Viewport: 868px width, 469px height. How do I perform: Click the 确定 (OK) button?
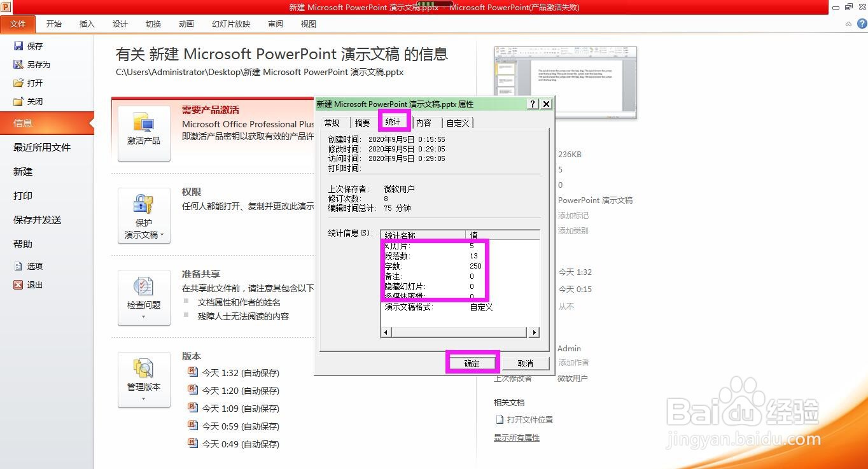point(472,363)
